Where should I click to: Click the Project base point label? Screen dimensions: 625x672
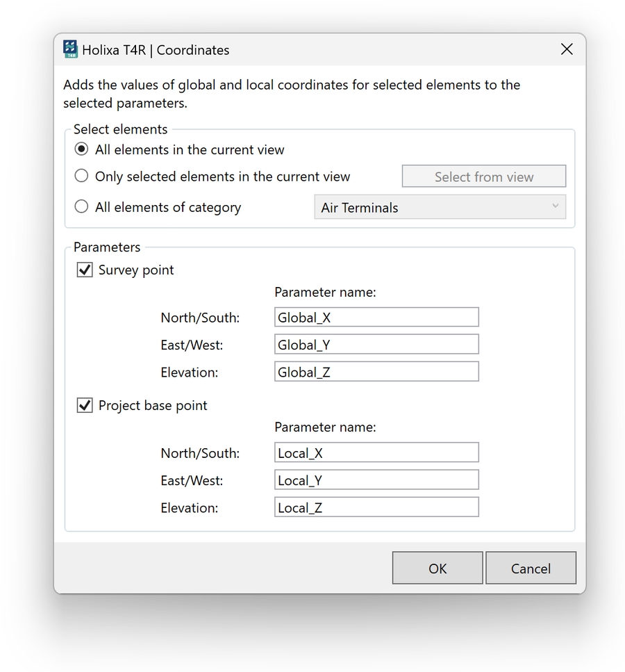153,406
